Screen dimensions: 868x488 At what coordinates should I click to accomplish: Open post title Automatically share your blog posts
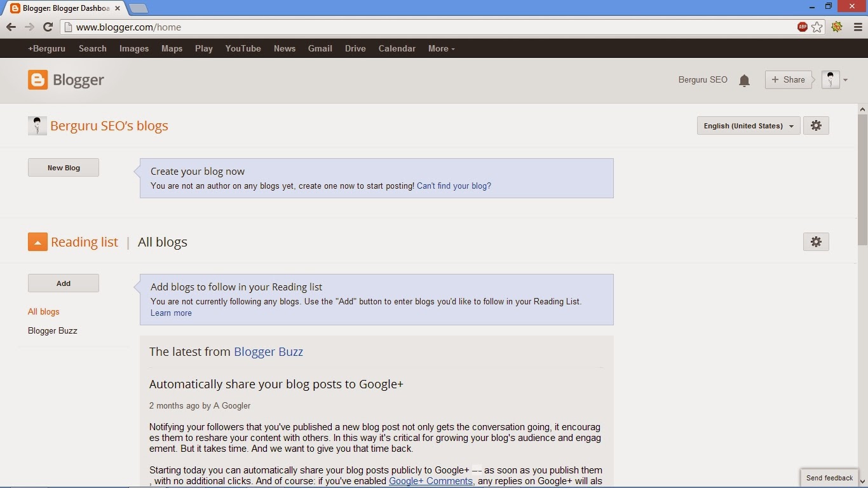pyautogui.click(x=276, y=384)
